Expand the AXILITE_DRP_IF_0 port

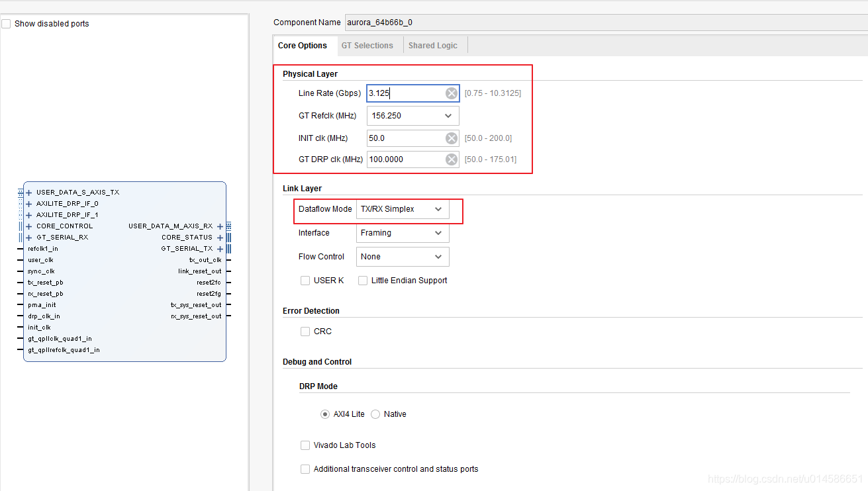tap(29, 204)
